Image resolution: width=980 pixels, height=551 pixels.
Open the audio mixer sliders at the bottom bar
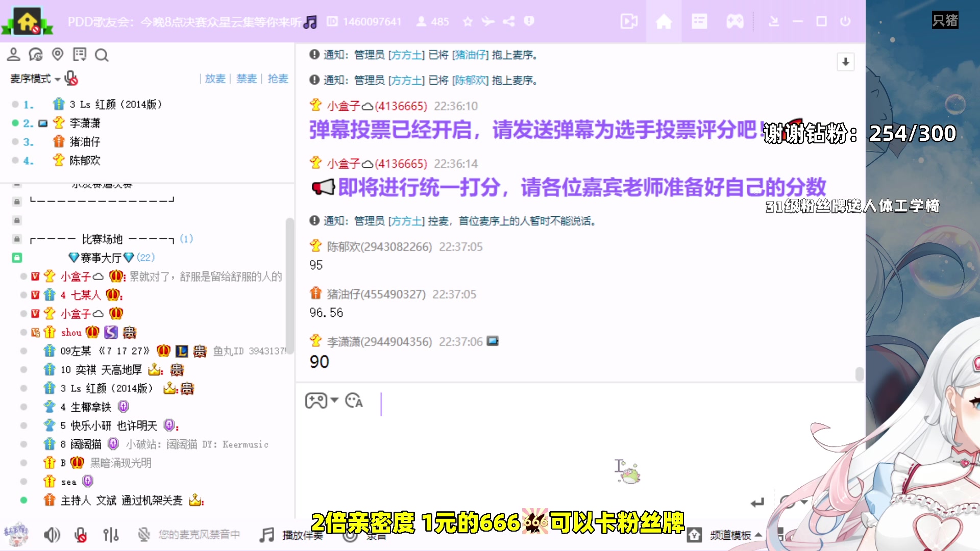[111, 535]
